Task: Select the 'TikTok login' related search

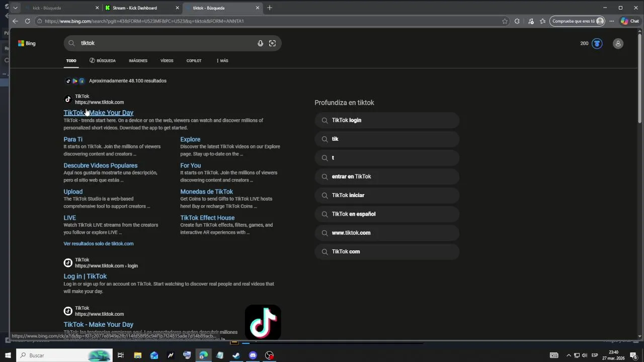Action: [387, 120]
